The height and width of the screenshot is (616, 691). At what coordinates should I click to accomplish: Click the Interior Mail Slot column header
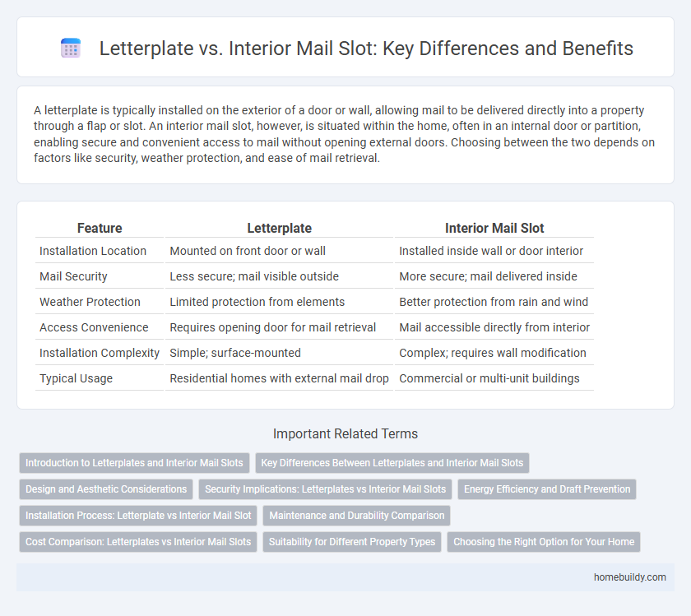(x=492, y=228)
